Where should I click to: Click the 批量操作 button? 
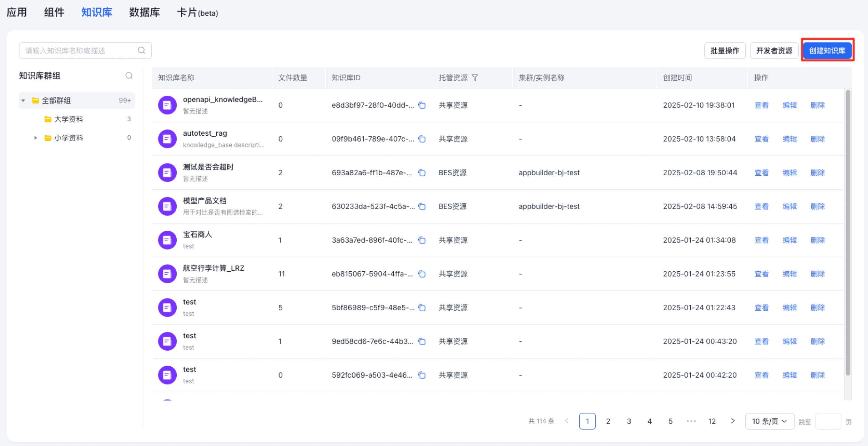[725, 51]
